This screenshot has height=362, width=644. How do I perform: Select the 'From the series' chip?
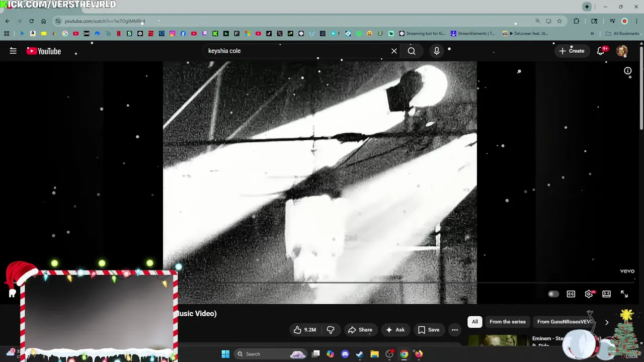coord(508,322)
